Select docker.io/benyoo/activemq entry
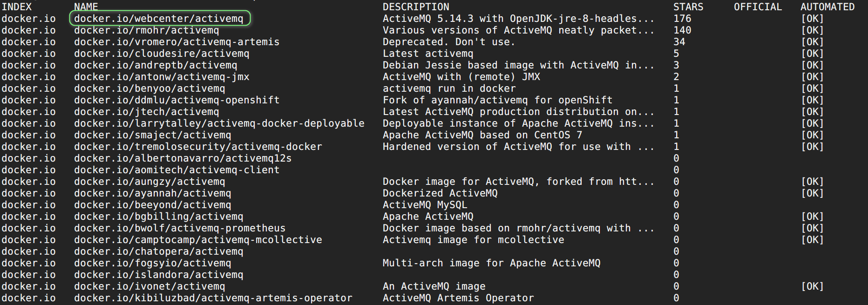 coord(149,88)
